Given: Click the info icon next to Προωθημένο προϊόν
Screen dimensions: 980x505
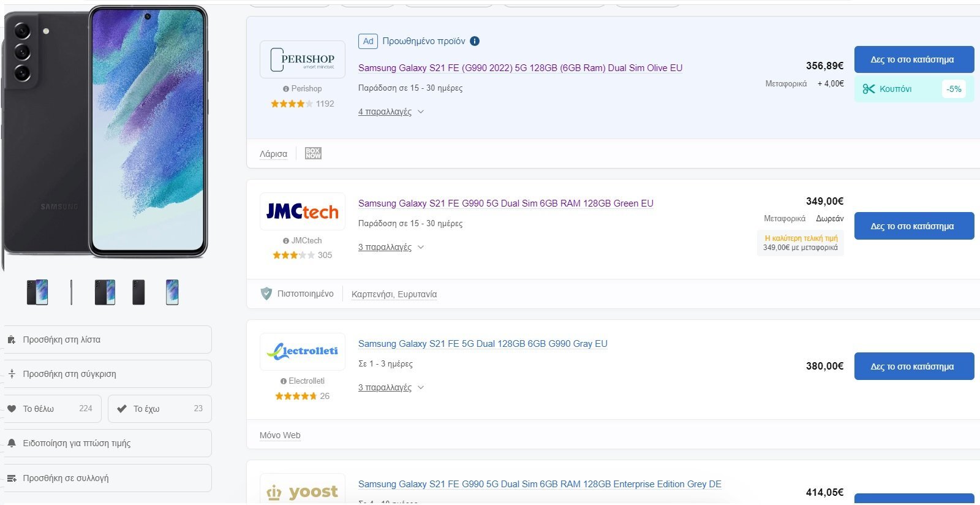Looking at the screenshot, I should click(475, 41).
